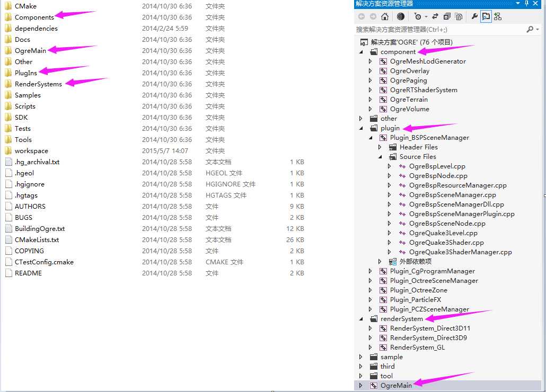
Task: Click the sync with active document icon
Action: pyautogui.click(x=435, y=16)
